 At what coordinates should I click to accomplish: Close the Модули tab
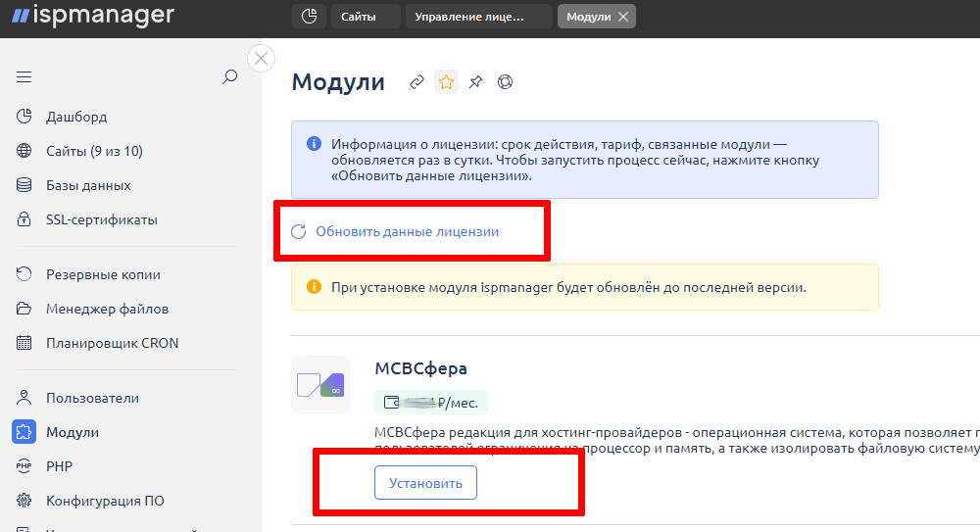click(623, 17)
